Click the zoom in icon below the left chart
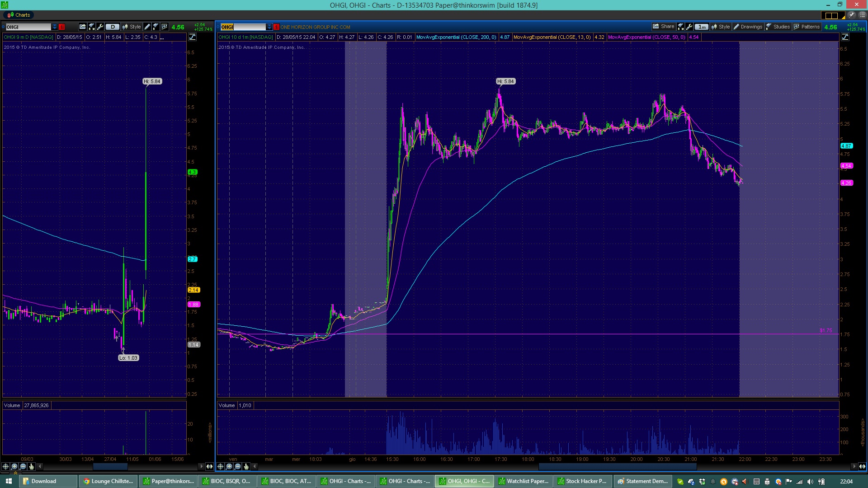The width and height of the screenshot is (868, 488). pyautogui.click(x=14, y=466)
